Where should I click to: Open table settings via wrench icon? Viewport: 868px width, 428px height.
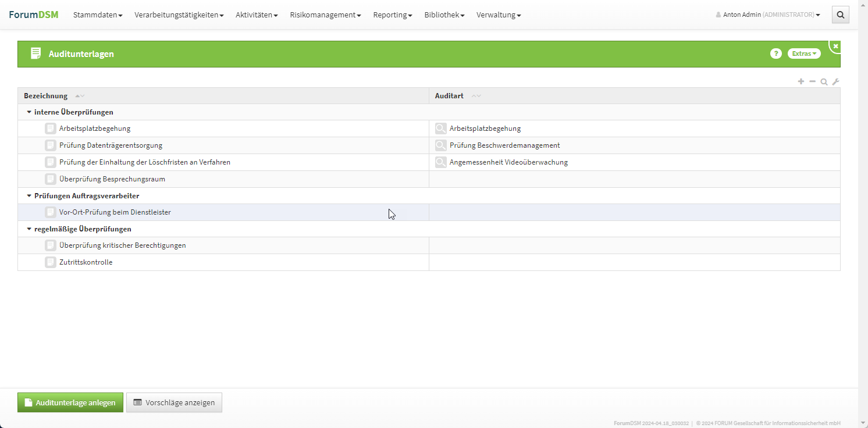pyautogui.click(x=835, y=82)
